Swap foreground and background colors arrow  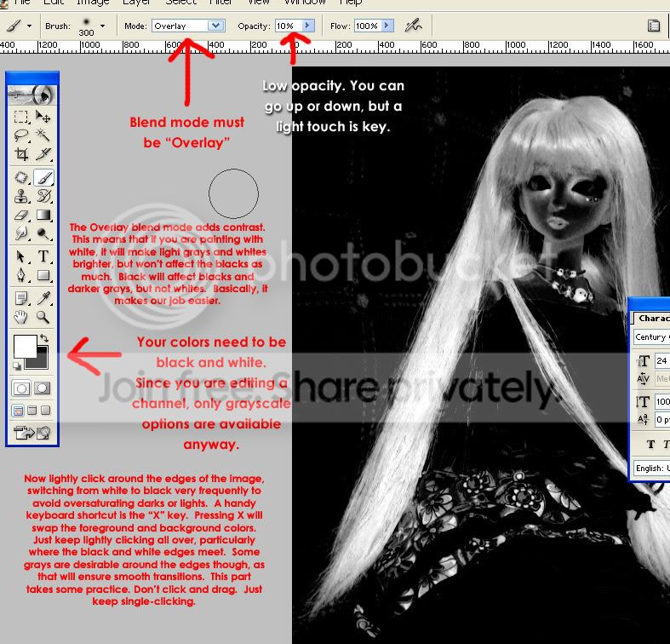44,338
